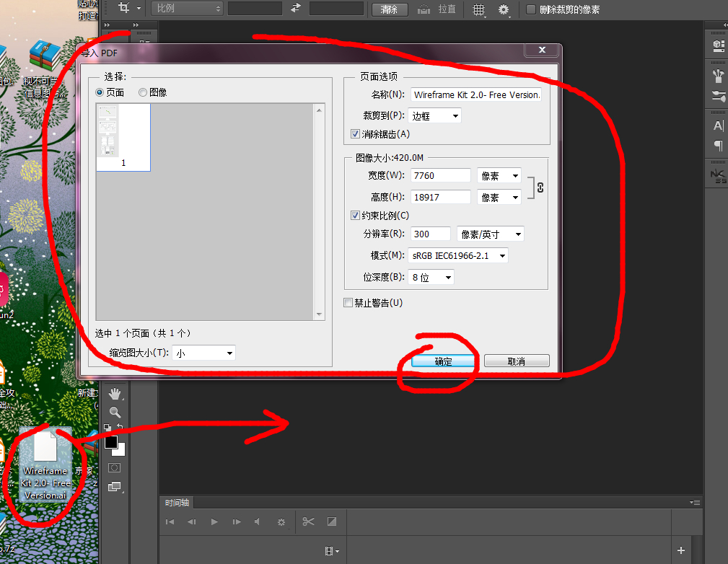Open the Paragraph panel icon

(718, 146)
